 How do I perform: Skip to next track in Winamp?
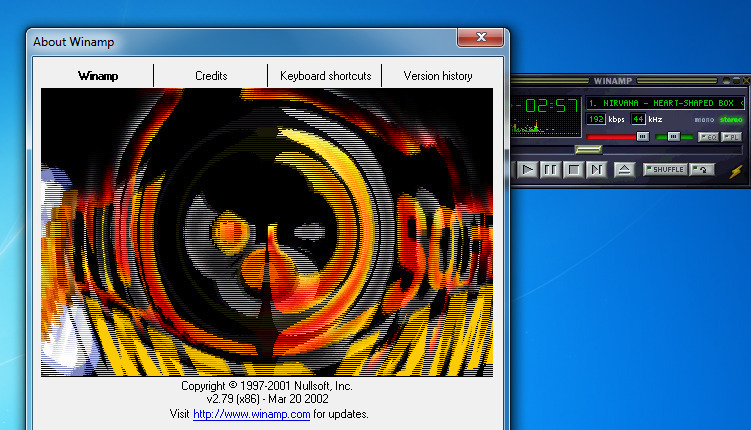pos(596,170)
